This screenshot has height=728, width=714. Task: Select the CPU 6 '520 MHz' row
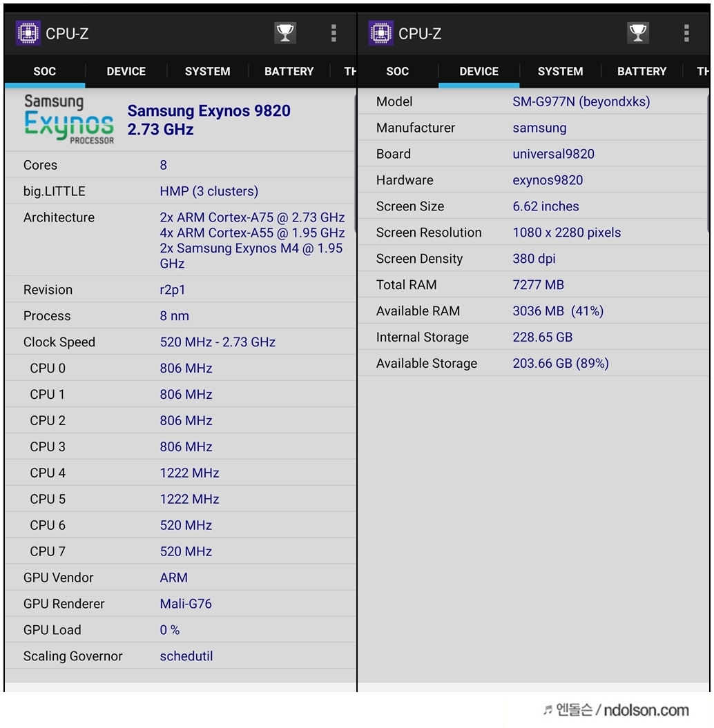click(x=180, y=525)
